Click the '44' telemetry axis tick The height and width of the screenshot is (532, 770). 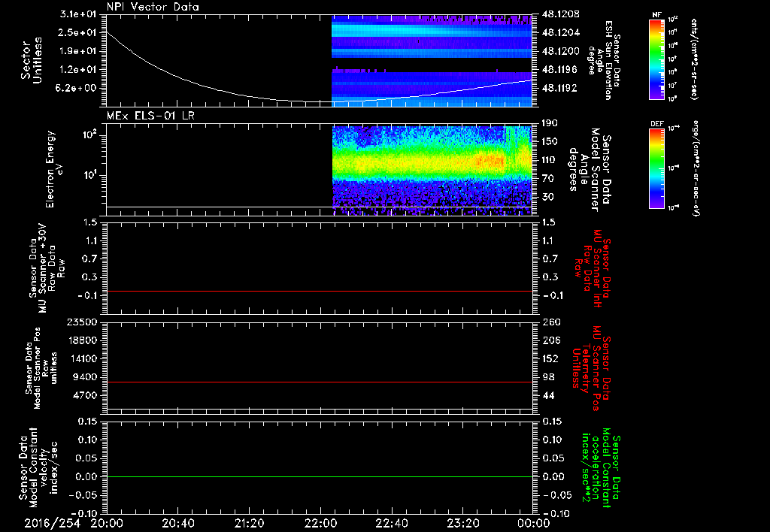click(547, 395)
